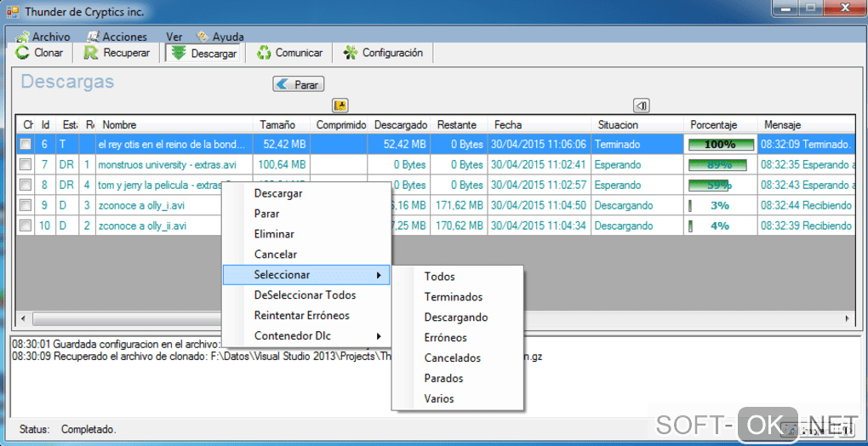The width and height of the screenshot is (868, 446).
Task: Click the Archivo menu icon
Action: pos(23,37)
